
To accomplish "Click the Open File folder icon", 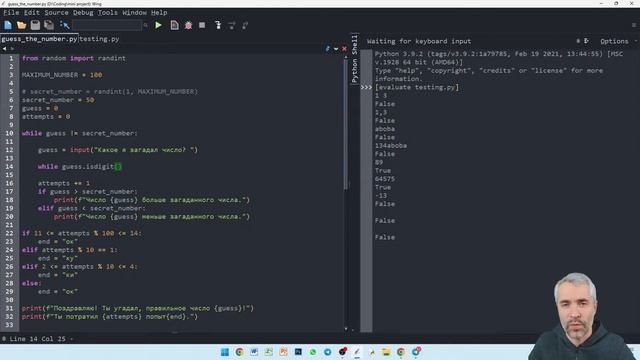I will point(22,25).
